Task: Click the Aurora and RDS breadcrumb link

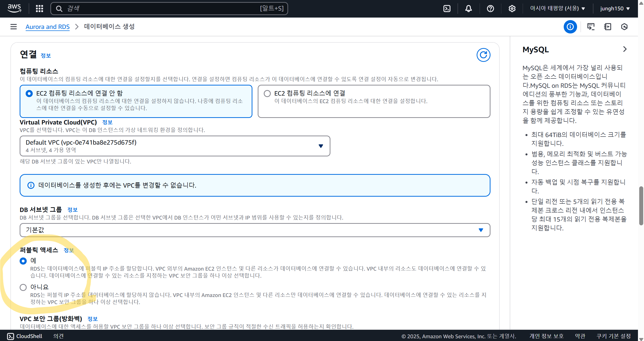Action: click(x=48, y=27)
